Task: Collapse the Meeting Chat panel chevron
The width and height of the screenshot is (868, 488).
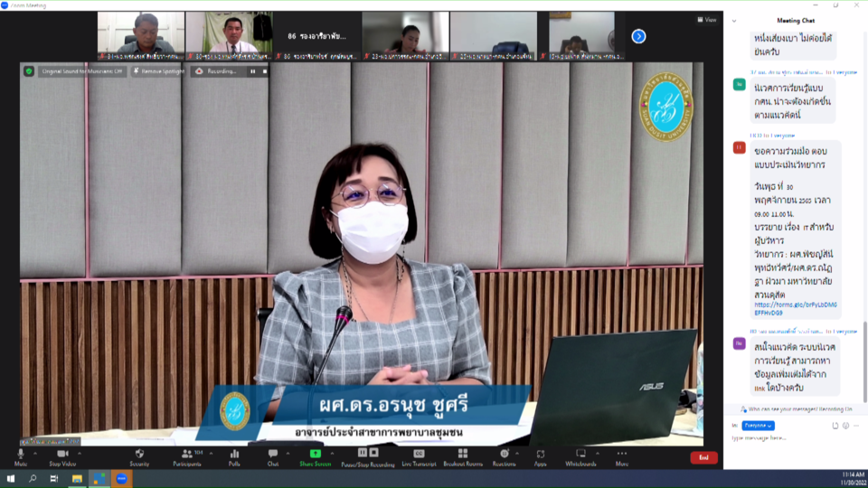Action: [734, 21]
